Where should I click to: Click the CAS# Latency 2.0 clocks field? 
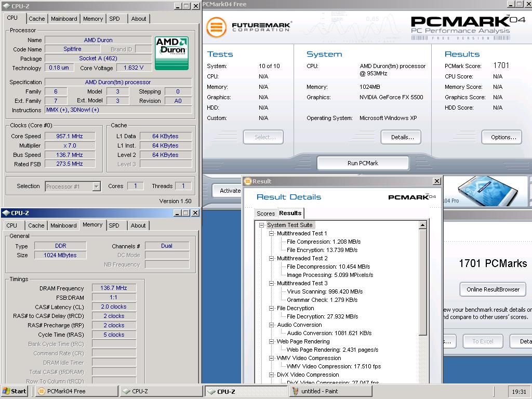[x=114, y=307]
